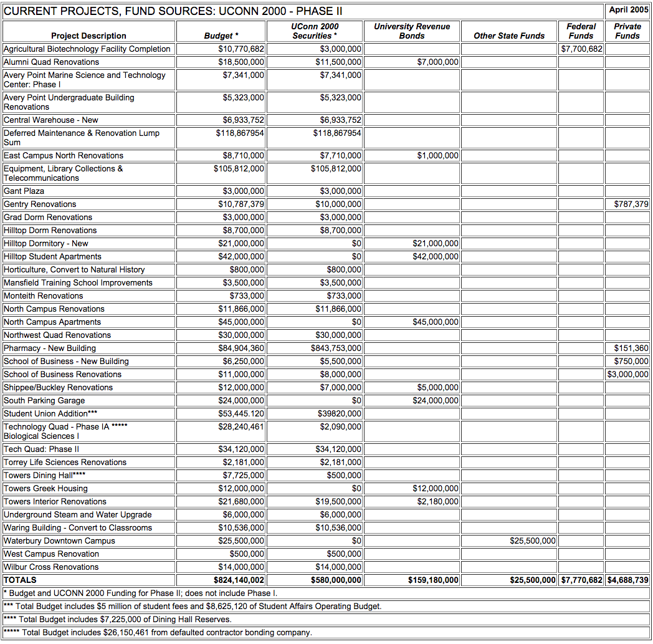Select the 'Gant Plaza' project name
The width and height of the screenshot is (653, 644).
click(x=24, y=191)
